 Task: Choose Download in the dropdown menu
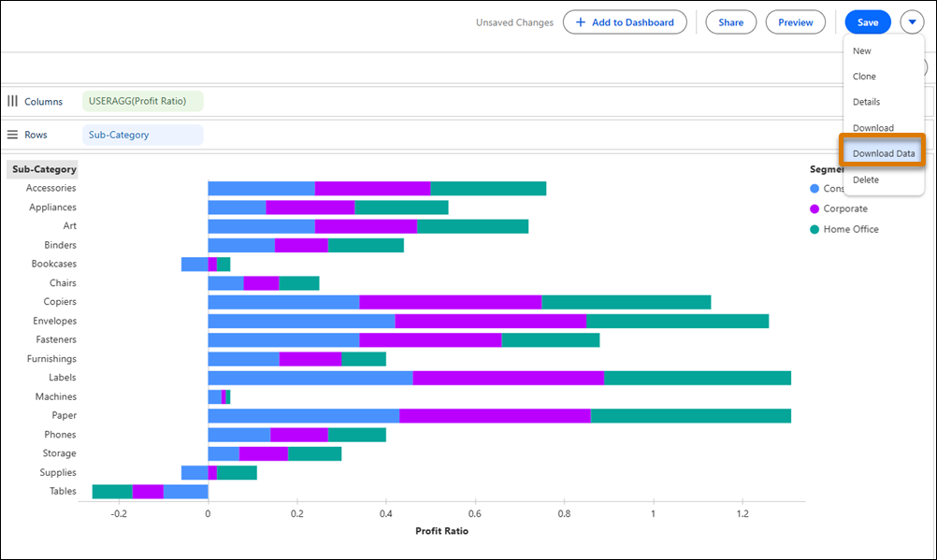click(873, 128)
